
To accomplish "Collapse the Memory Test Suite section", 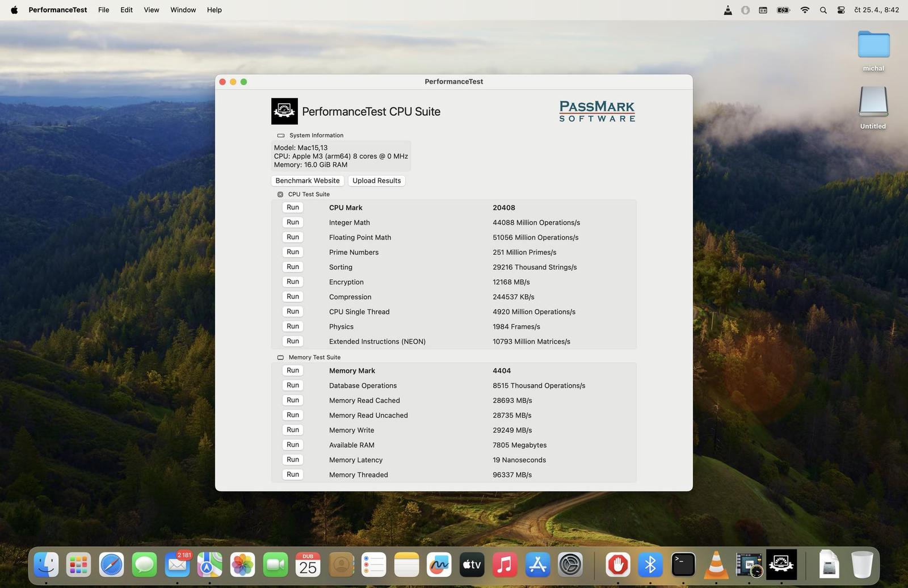I will tap(280, 357).
